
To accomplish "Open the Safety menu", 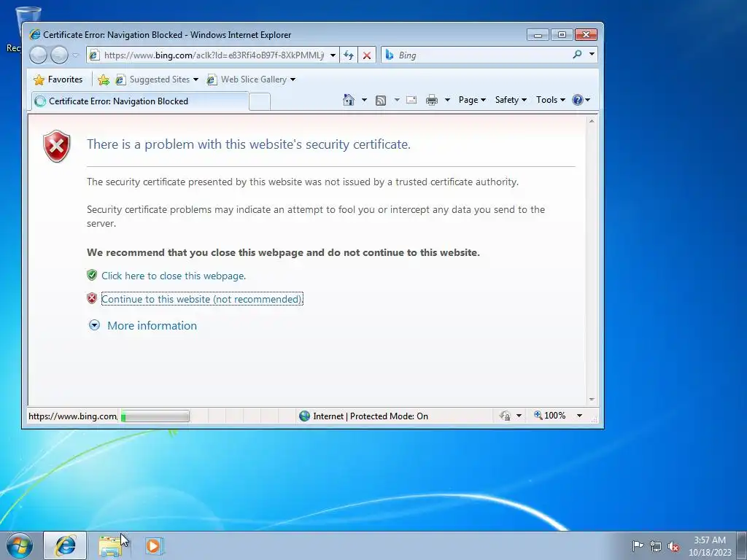I will [x=511, y=100].
